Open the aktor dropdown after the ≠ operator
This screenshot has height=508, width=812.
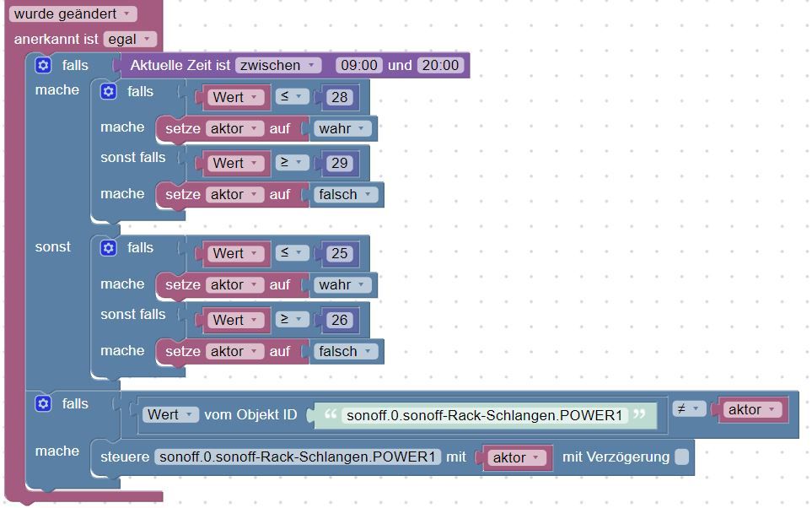click(x=751, y=410)
